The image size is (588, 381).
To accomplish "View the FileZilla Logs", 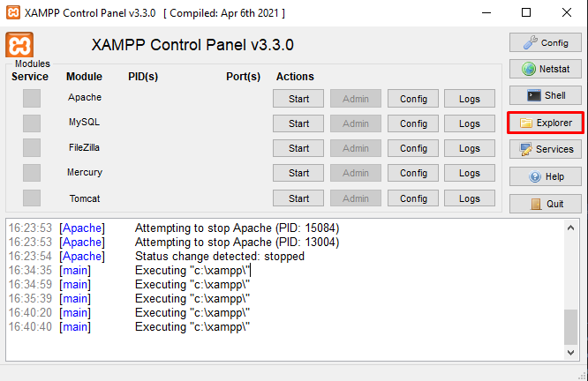I will click(x=470, y=148).
